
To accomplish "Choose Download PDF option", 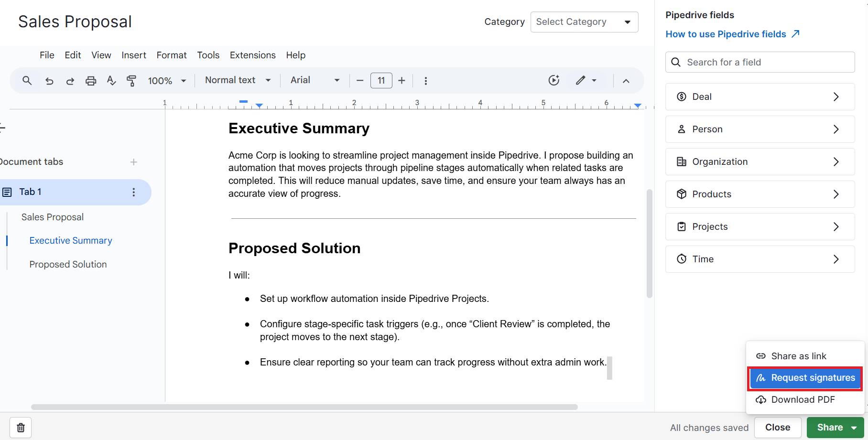I will [x=805, y=399].
